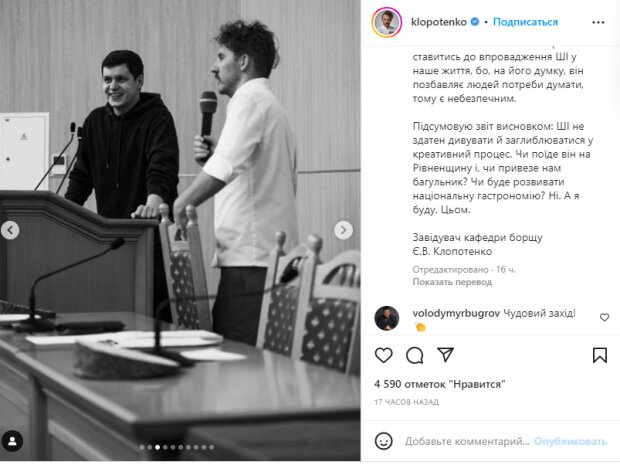The height and width of the screenshot is (465, 620).
Task: View klopotenko's profile picture story
Action: coord(387,22)
